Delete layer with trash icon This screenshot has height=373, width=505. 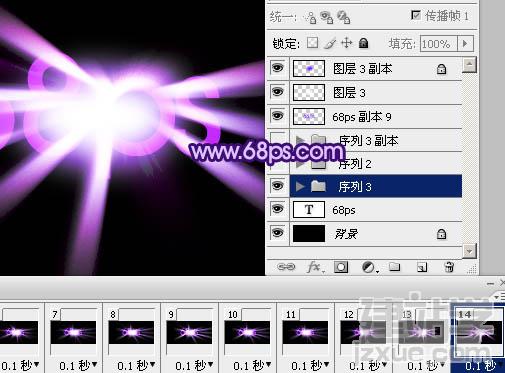click(x=449, y=267)
